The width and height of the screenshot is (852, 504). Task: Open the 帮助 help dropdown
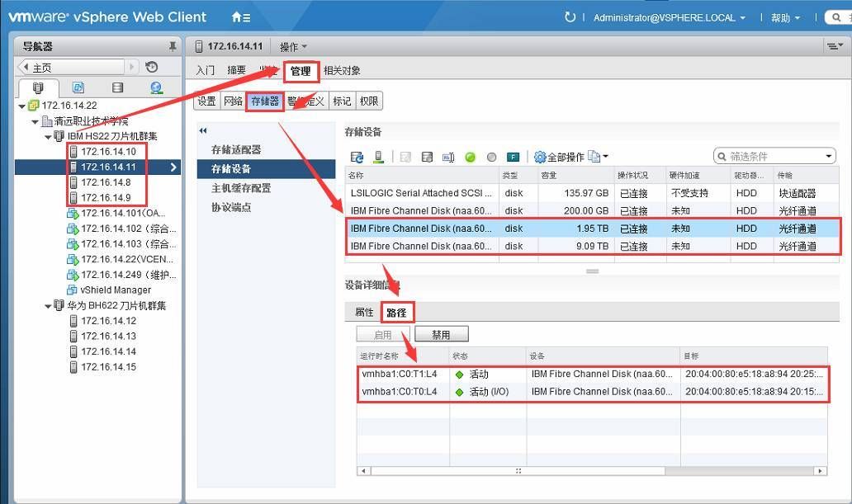click(785, 18)
